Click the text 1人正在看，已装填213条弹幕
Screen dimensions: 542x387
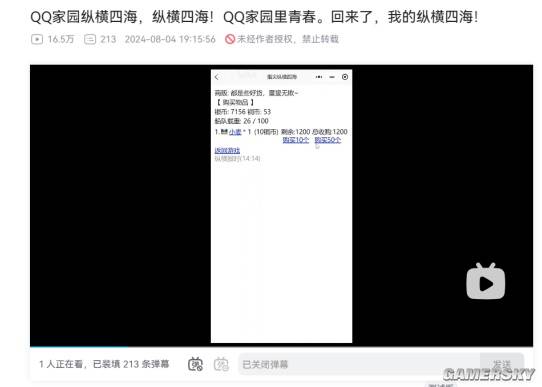104,364
